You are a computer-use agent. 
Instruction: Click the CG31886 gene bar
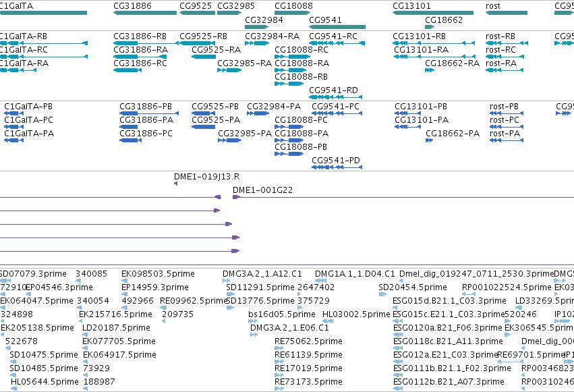[x=145, y=13]
